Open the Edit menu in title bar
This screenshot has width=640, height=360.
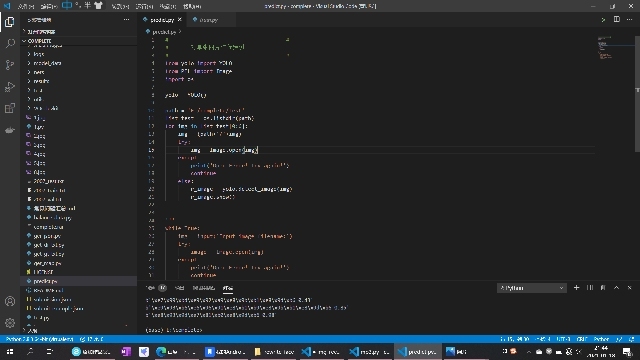49,6
